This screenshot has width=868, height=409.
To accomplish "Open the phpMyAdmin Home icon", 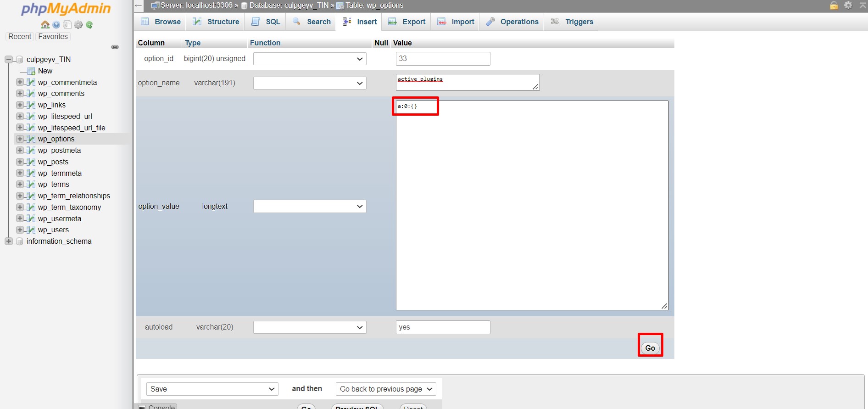I will point(45,25).
